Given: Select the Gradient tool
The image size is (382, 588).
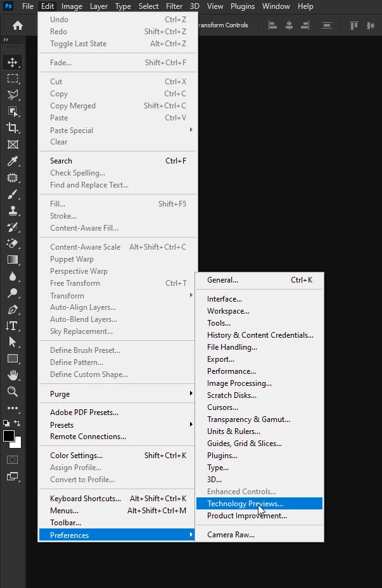Looking at the screenshot, I should point(13,260).
